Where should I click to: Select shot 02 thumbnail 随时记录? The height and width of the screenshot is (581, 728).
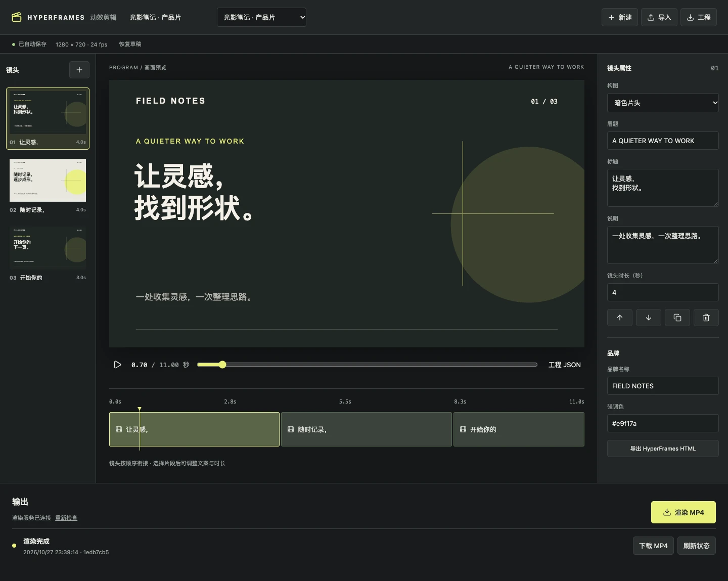[x=48, y=186]
